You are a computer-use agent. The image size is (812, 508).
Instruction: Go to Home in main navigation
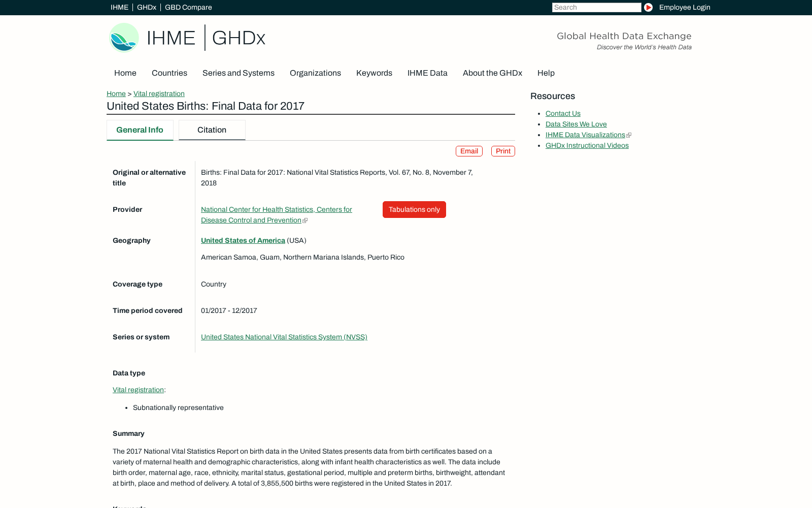[x=125, y=73]
